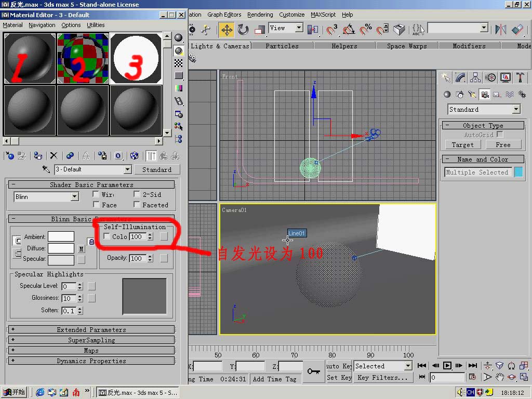This screenshot has height=399, width=532.
Task: Click the Diffuse color swatch
Action: [61, 248]
